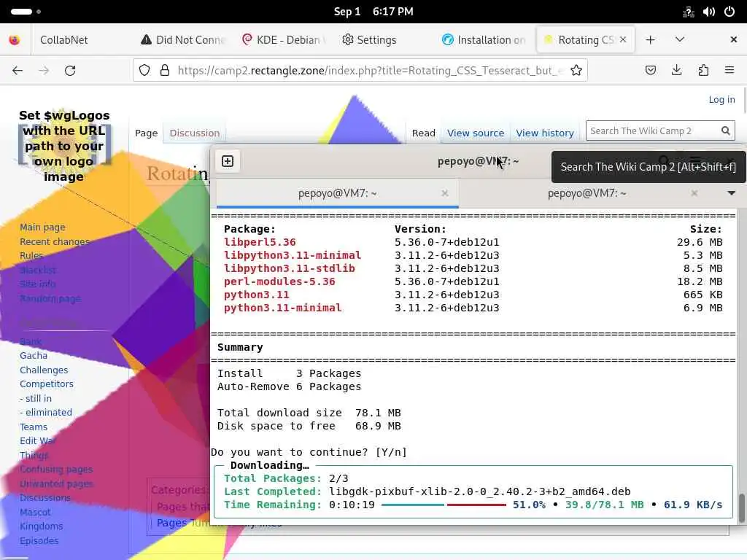This screenshot has height=560, width=747.
Task: Click the Log in link
Action: (721, 99)
